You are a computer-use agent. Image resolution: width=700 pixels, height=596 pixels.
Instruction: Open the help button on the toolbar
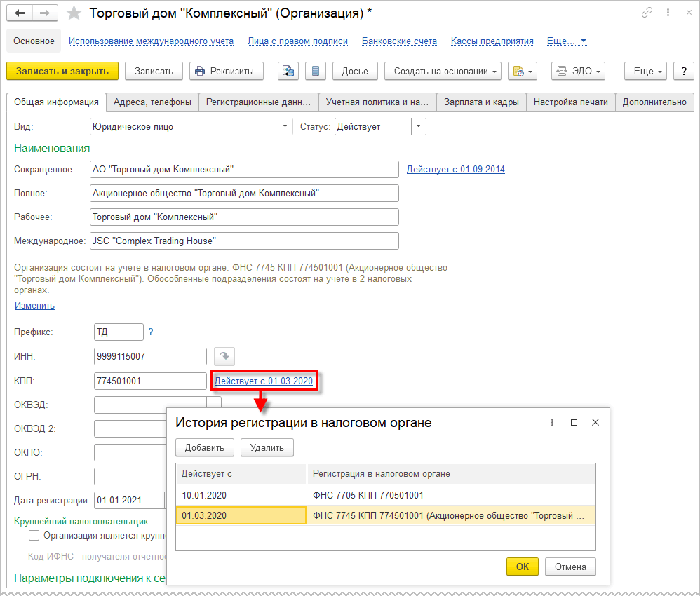[x=683, y=71]
